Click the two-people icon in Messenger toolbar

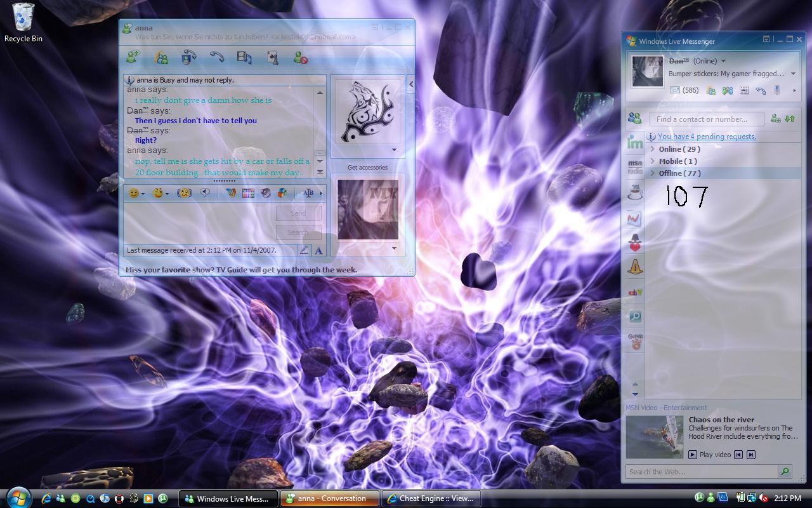tap(728, 91)
